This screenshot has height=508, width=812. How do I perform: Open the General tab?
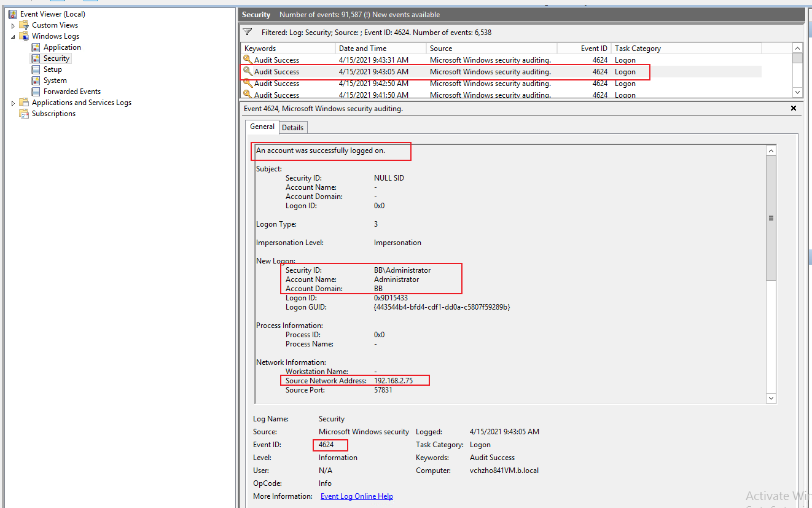coord(262,127)
